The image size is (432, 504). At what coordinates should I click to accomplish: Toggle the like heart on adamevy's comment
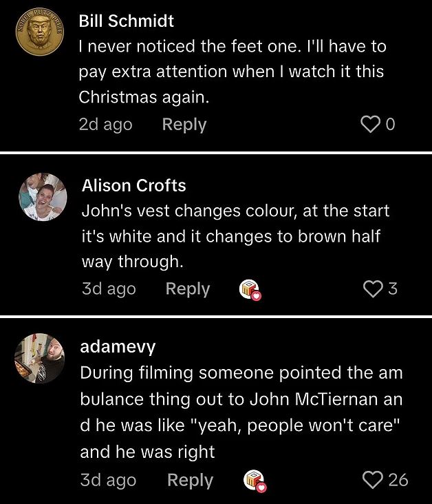[x=372, y=480]
